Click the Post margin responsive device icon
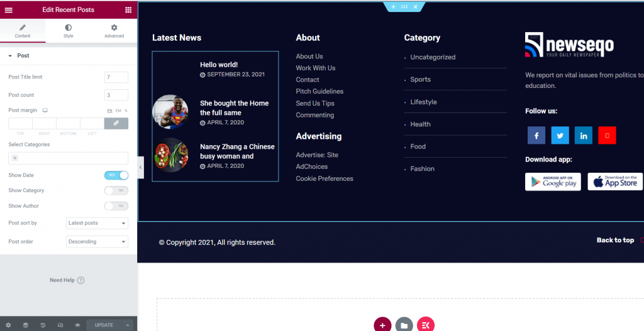The width and height of the screenshot is (644, 331). click(x=45, y=111)
